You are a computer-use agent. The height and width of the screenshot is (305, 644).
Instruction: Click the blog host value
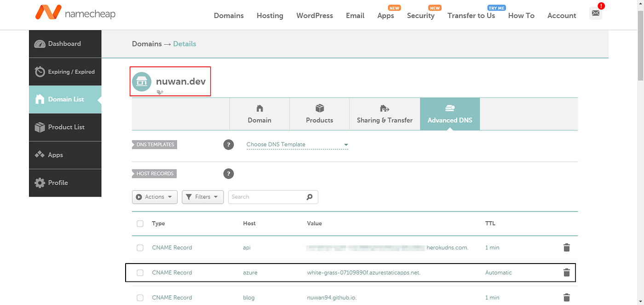tap(248, 297)
